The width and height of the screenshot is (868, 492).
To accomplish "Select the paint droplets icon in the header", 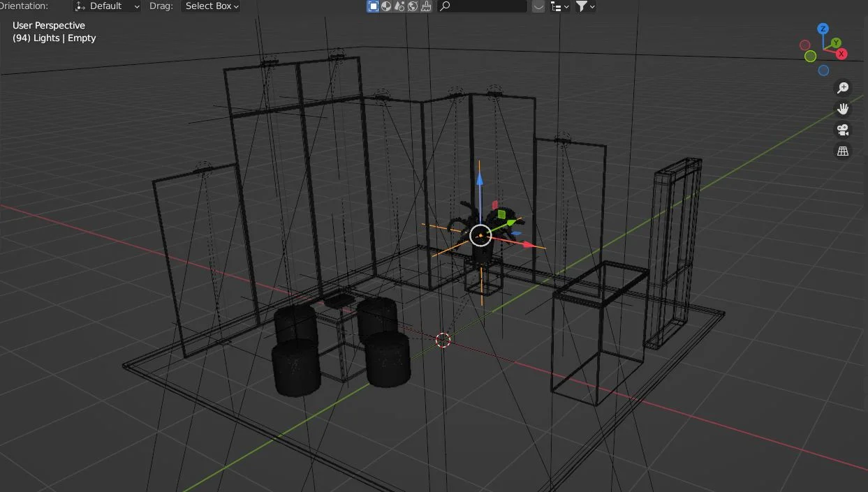I will click(x=398, y=6).
